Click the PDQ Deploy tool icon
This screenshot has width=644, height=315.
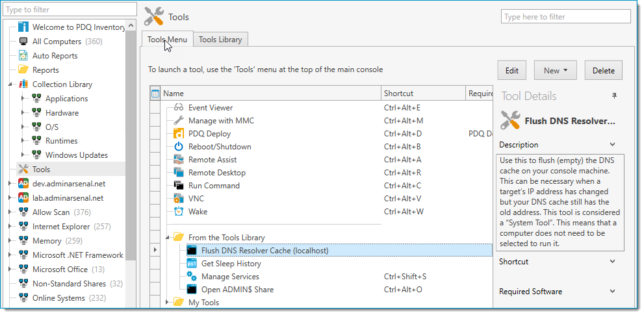coord(179,134)
